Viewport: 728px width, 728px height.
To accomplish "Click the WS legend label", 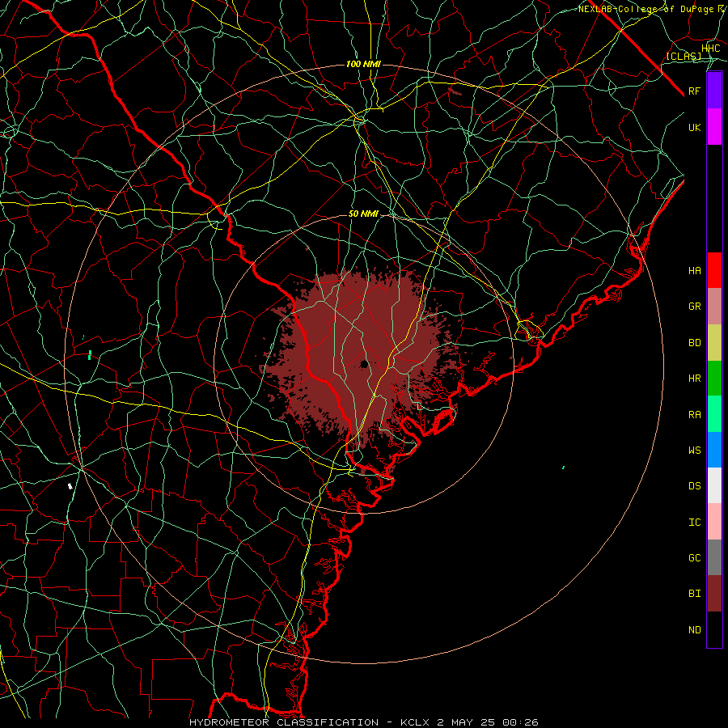I will tap(694, 451).
